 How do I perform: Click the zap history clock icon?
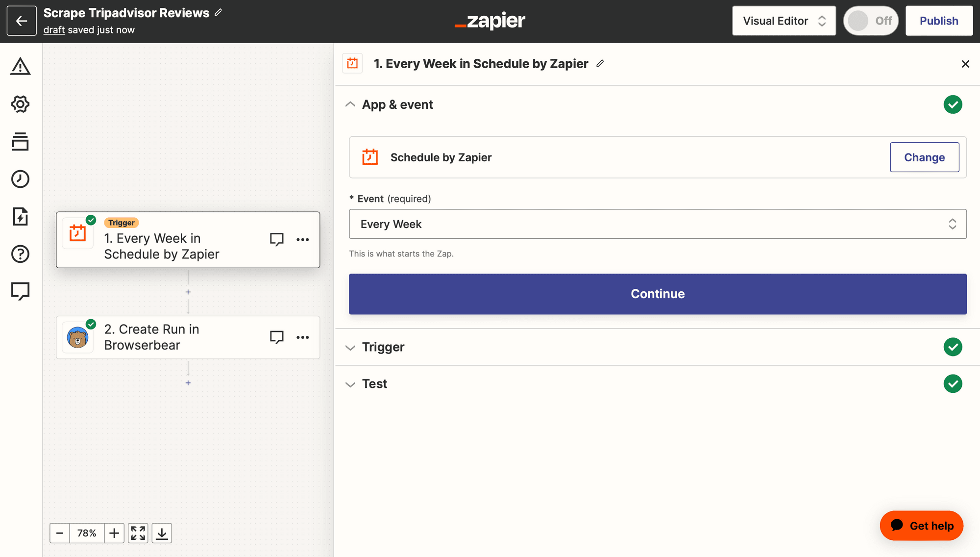coord(20,179)
